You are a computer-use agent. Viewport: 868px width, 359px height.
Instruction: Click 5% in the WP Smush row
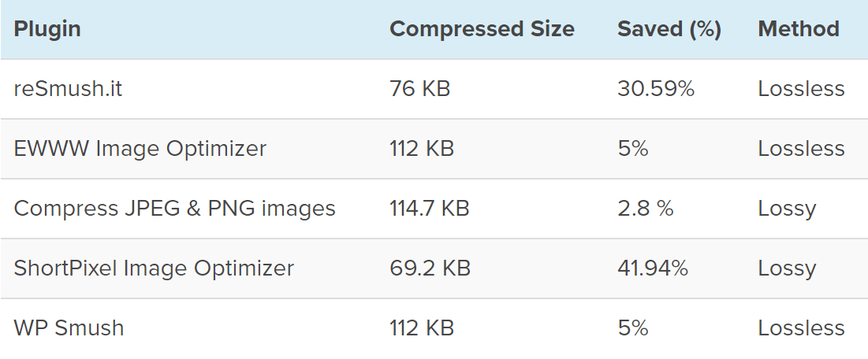(633, 328)
